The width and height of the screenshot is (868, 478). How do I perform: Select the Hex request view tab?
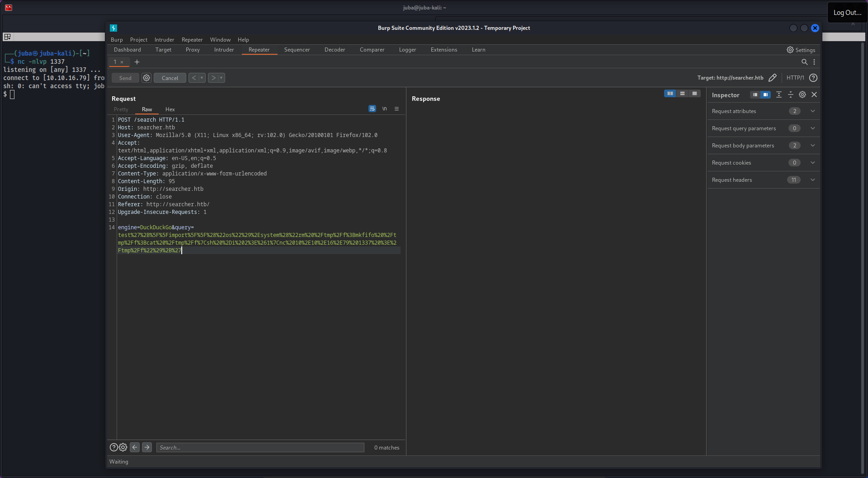[170, 109]
